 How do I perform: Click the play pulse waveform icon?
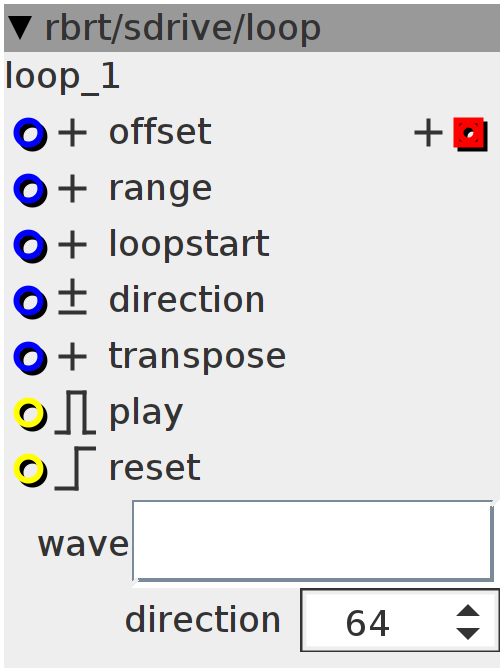pos(75,412)
